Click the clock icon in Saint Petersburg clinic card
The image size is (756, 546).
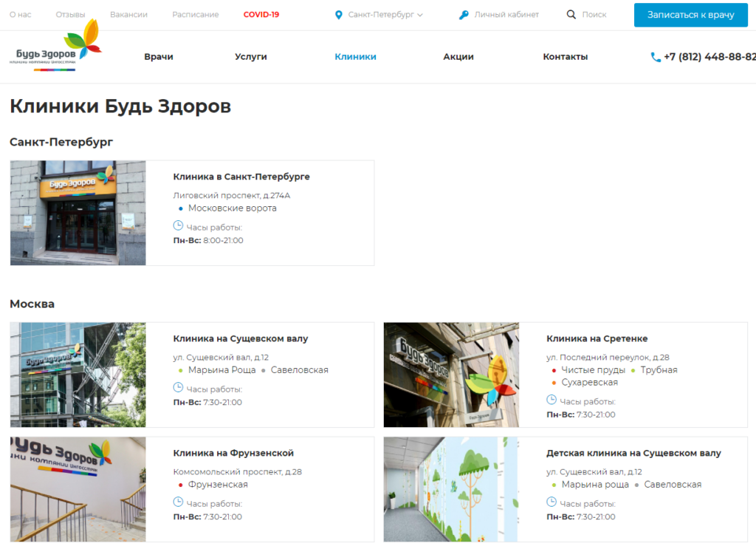(178, 226)
